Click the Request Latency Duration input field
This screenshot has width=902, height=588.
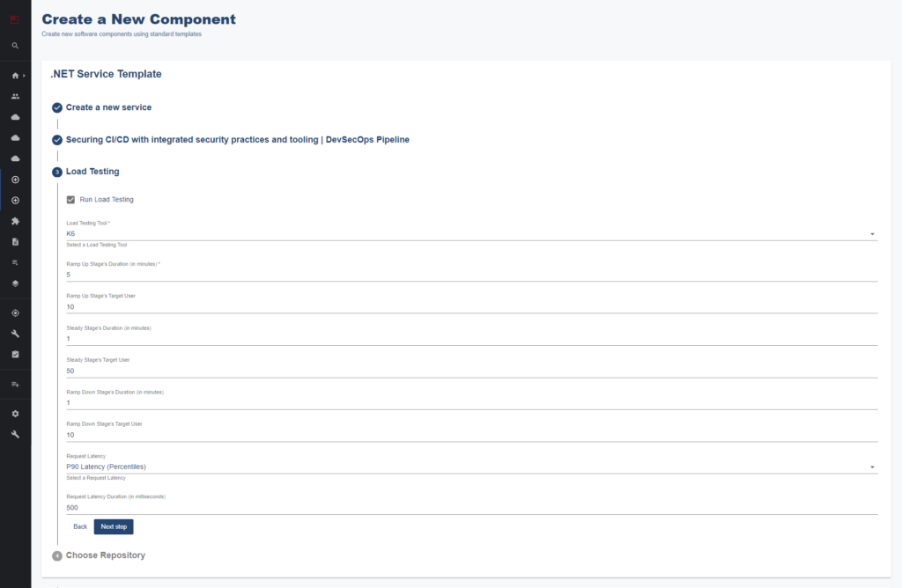tap(471, 507)
